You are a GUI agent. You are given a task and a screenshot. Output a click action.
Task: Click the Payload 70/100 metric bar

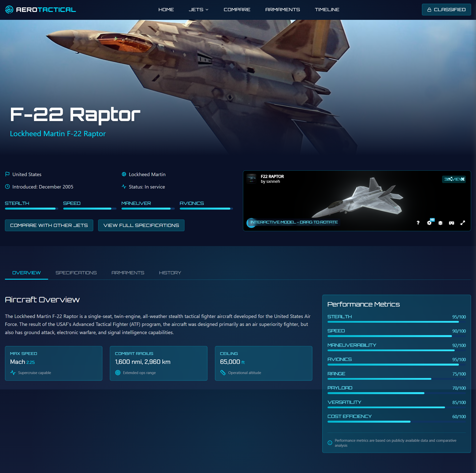396,393
